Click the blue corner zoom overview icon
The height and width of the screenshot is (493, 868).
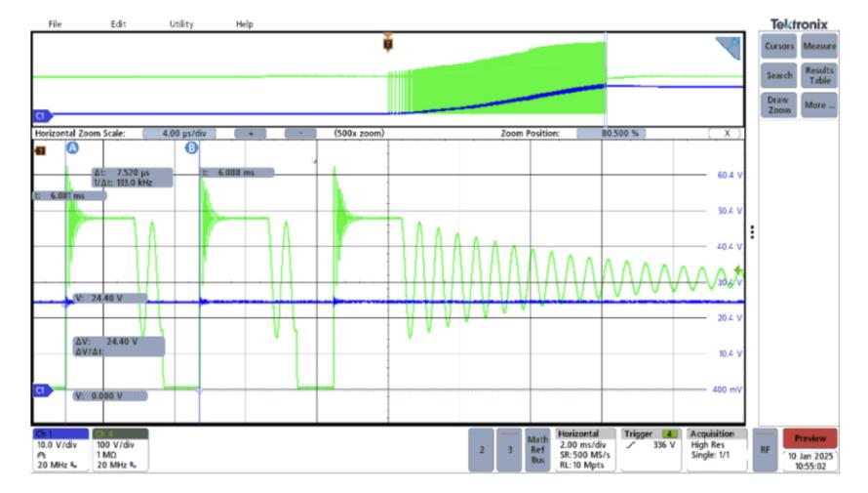[729, 48]
